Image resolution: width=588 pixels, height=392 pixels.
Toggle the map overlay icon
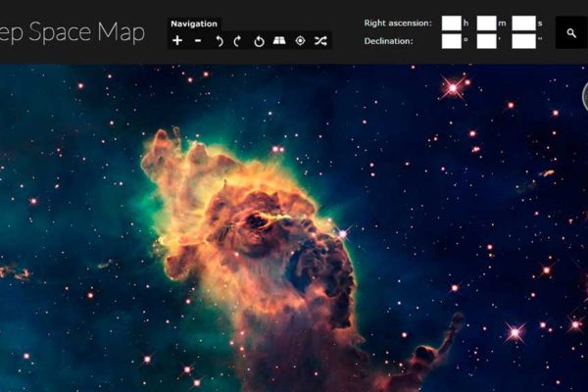point(279,40)
